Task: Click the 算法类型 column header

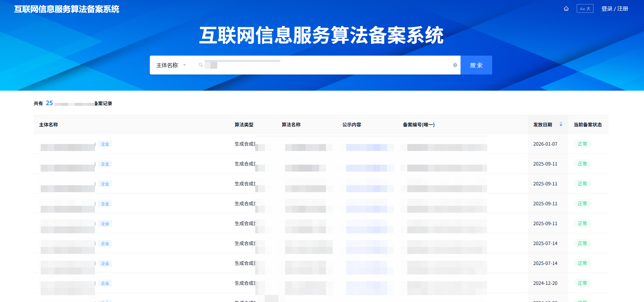Action: pos(244,125)
